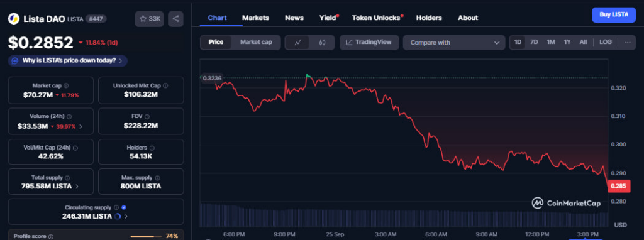Toggle chart to Market cap view
Viewport: 644px width, 240px height.
[256, 42]
